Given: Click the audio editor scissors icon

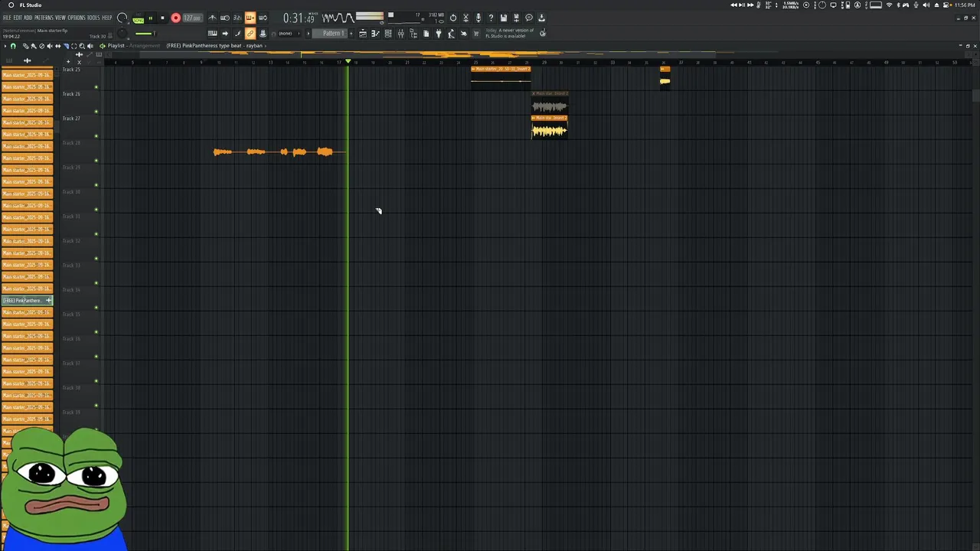Looking at the screenshot, I should point(465,18).
